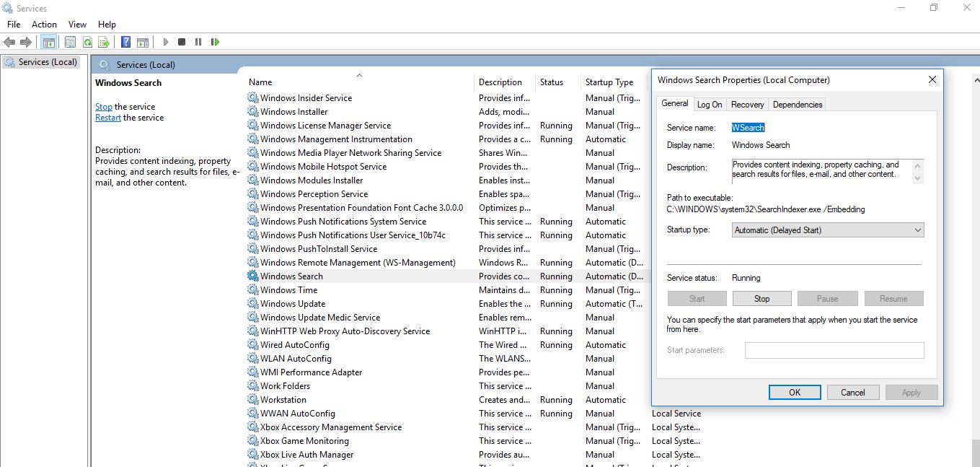
Task: Click the Pause service toolbar icon
Action: (198, 42)
